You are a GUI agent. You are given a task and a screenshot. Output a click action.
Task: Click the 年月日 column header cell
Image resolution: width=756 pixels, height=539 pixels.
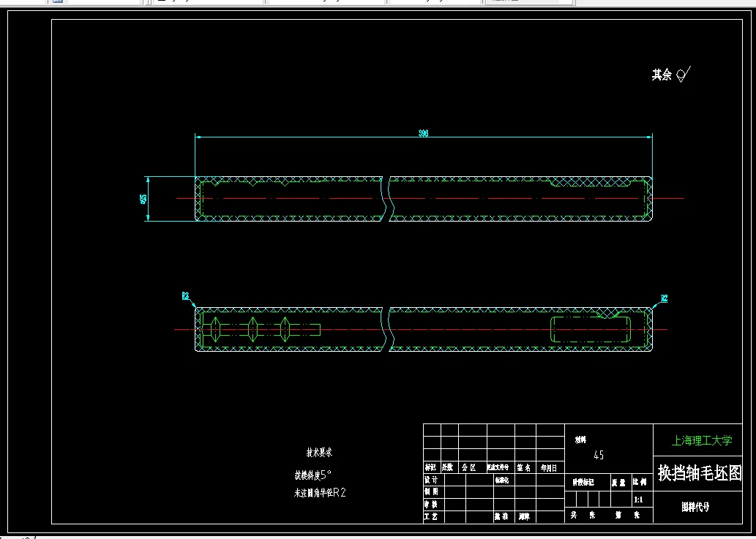click(x=549, y=467)
